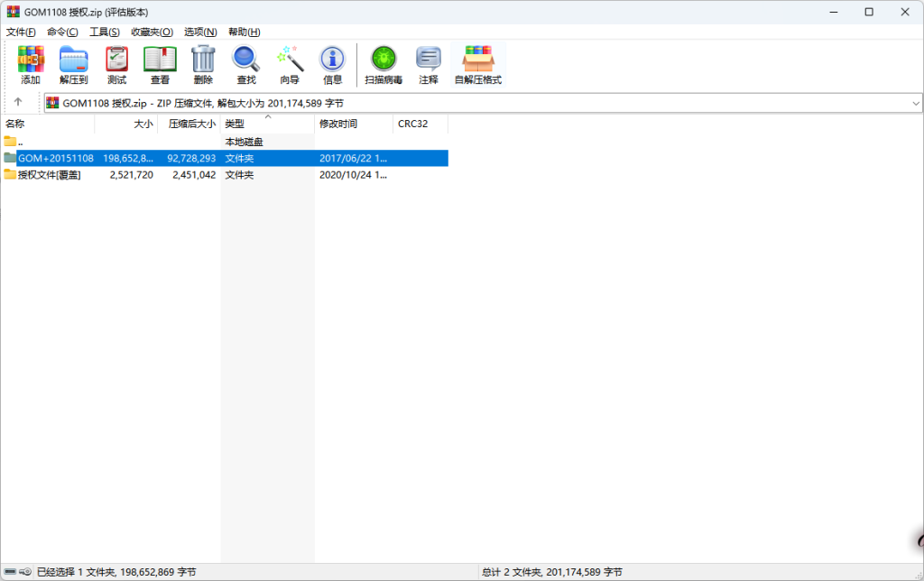Viewport: 924px width, 581px height.
Task: Go up one level arrow
Action: click(x=18, y=102)
